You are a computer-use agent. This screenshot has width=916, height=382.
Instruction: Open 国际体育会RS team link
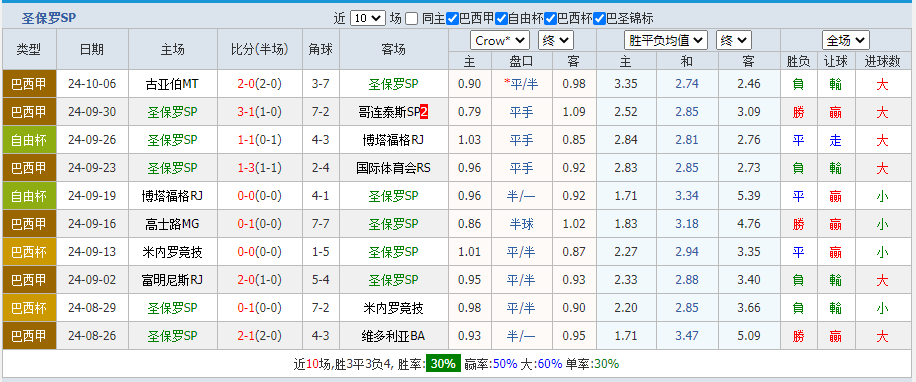(x=394, y=168)
